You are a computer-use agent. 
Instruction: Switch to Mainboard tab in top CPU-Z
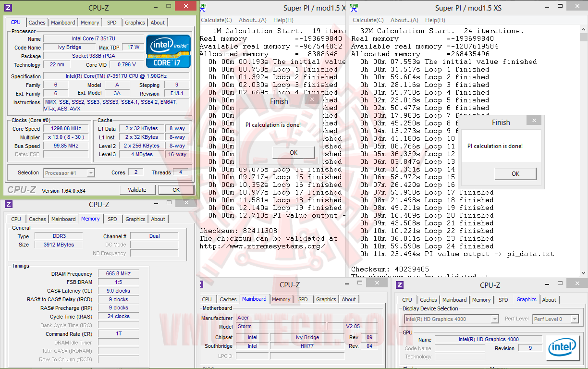63,23
